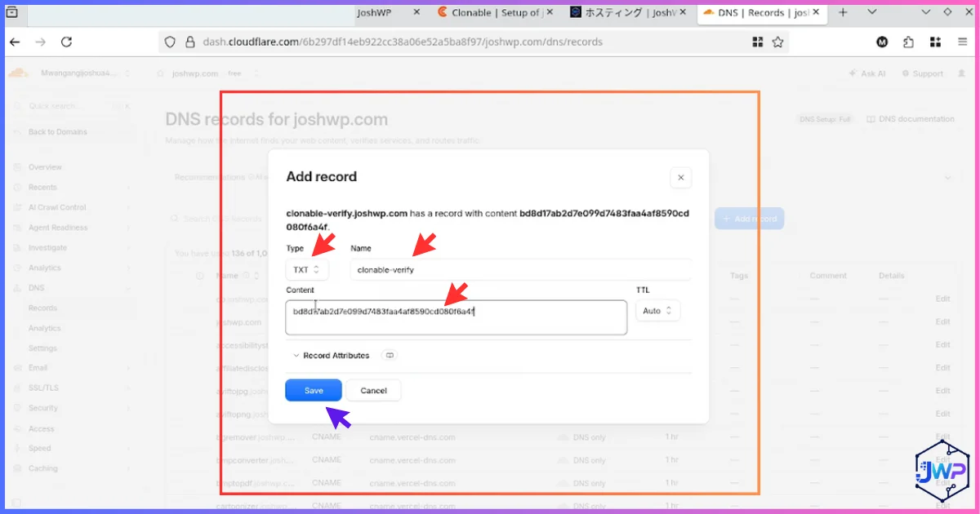
Task: Open Overview in the sidebar
Action: (x=45, y=167)
